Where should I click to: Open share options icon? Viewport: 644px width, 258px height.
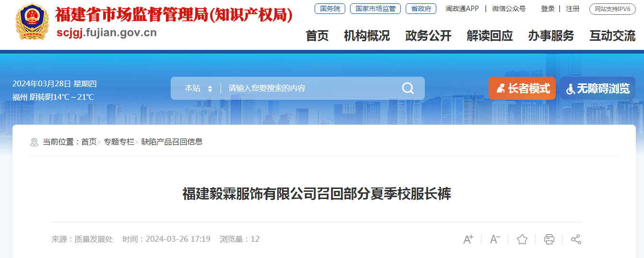576,239
